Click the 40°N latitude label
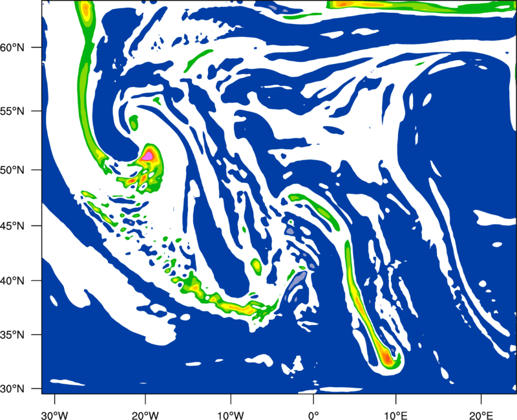The image size is (517, 420). 12,281
